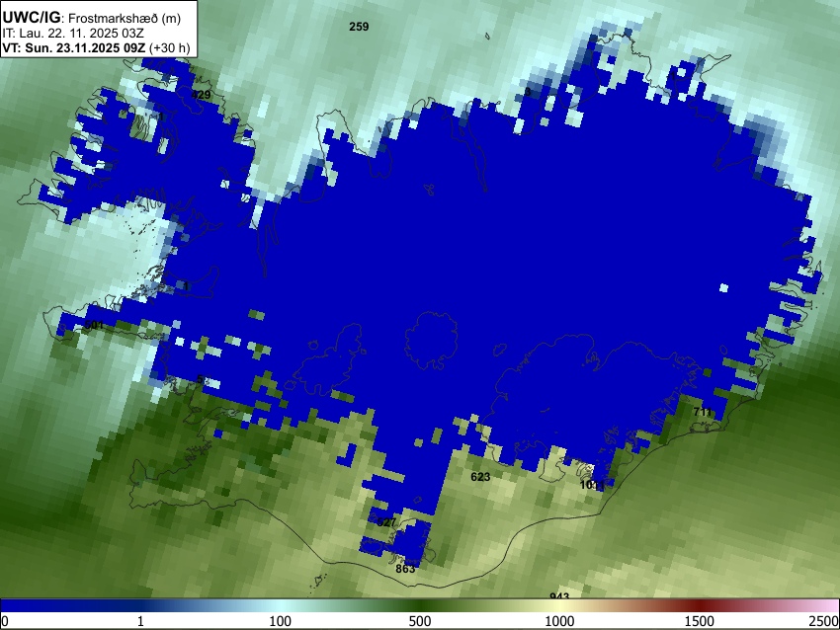Click the map value 429 in the Westfjords
Viewport: 840px width, 630px height.
point(201,95)
